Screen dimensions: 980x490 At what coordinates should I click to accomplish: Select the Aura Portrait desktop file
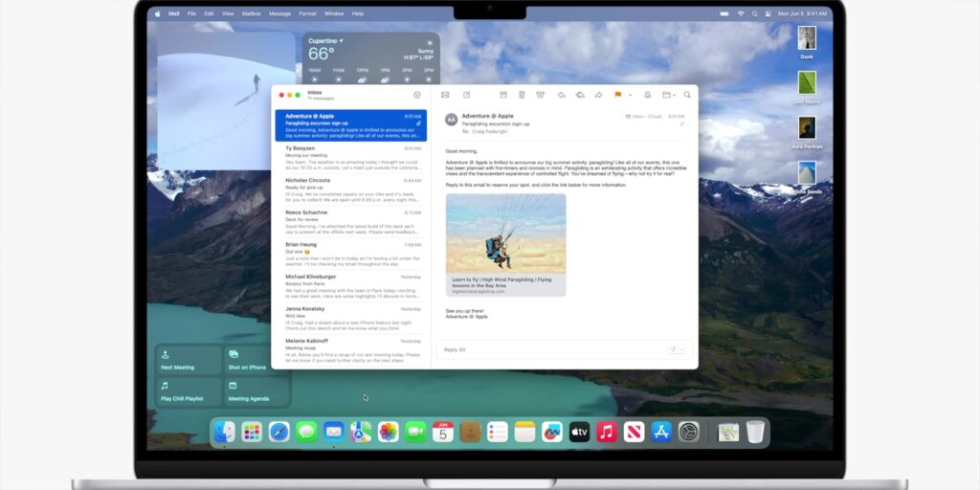[x=807, y=132]
